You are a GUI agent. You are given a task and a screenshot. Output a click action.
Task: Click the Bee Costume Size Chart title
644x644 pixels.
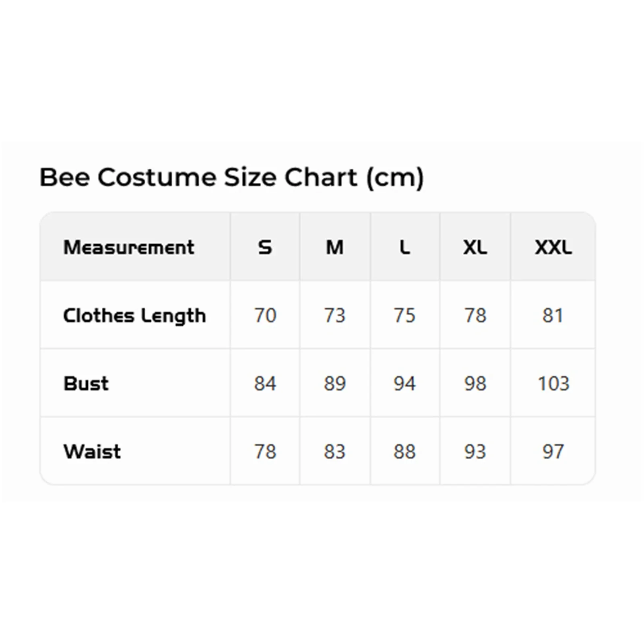pos(231,178)
